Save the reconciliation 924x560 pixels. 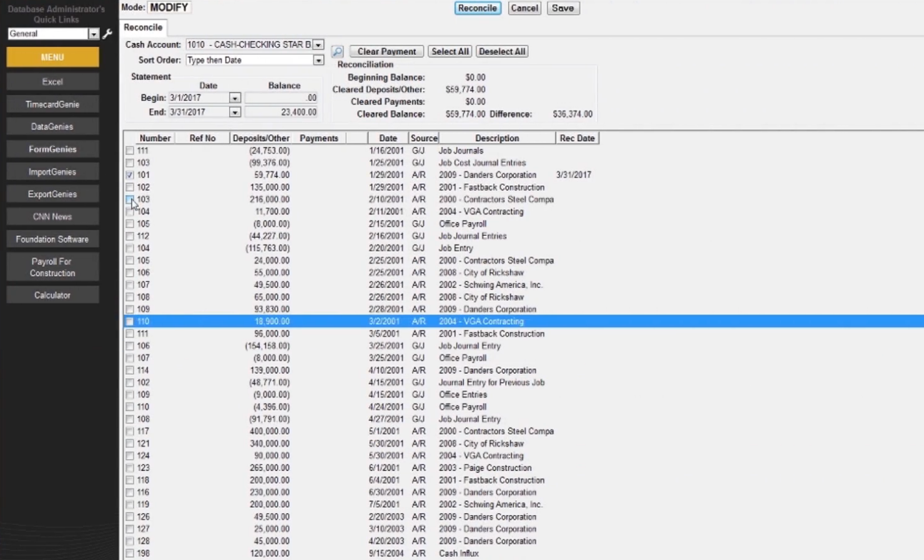point(563,8)
